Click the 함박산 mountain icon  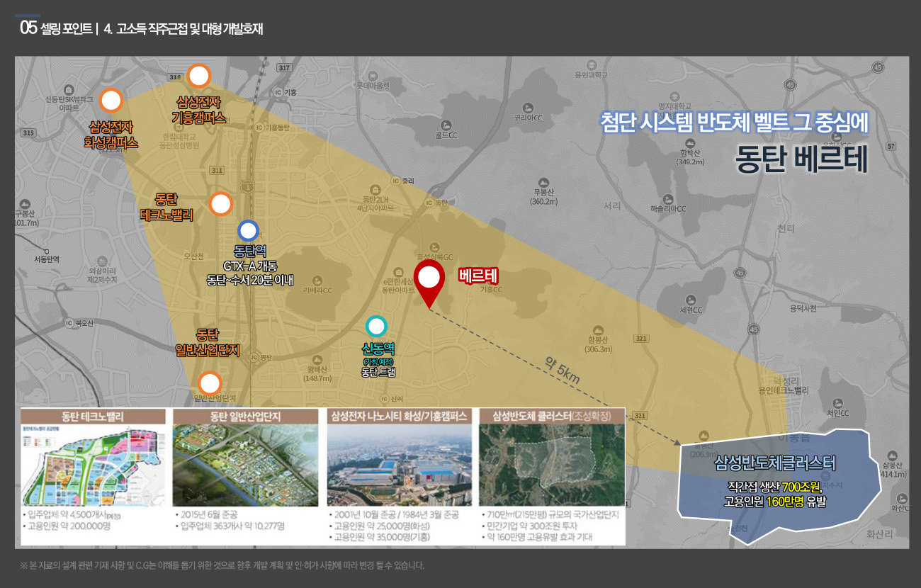coord(690,142)
